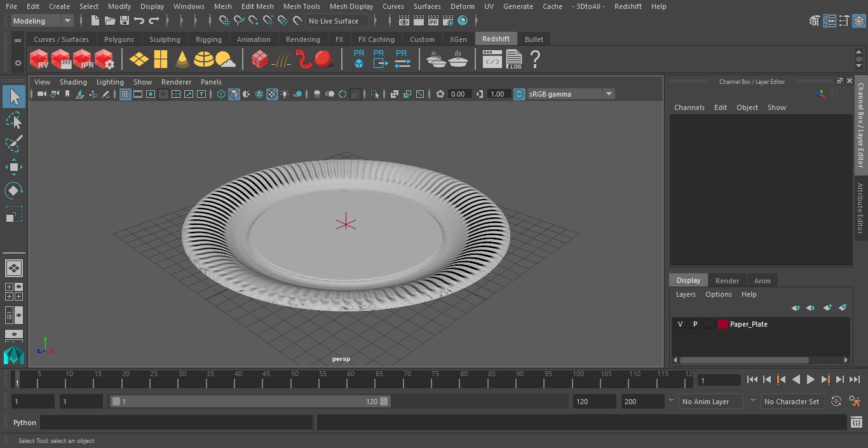Toggle playback P of Paper_Plate layer
This screenshot has width=868, height=448.
click(x=695, y=324)
